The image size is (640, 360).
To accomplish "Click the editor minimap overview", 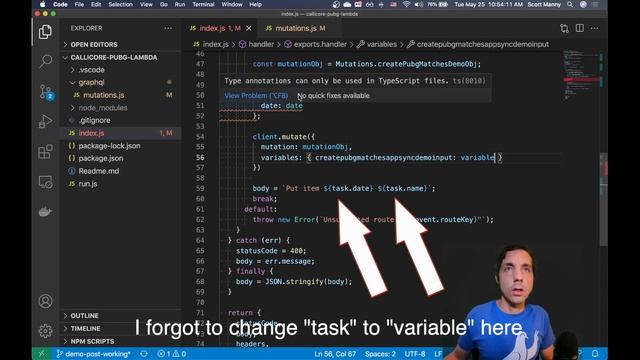I will click(581, 76).
